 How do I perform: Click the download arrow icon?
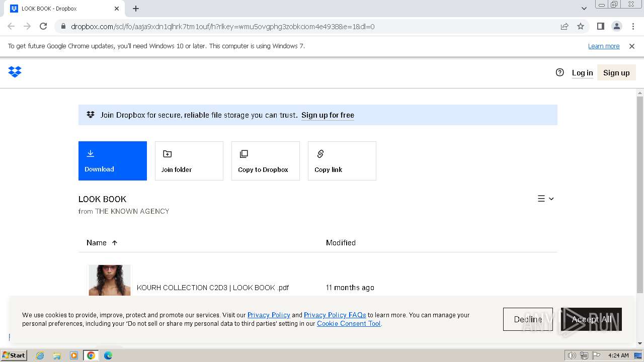(x=91, y=153)
